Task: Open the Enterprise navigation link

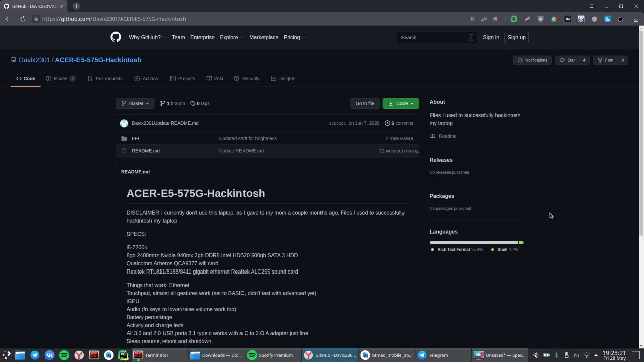Action: [x=202, y=37]
